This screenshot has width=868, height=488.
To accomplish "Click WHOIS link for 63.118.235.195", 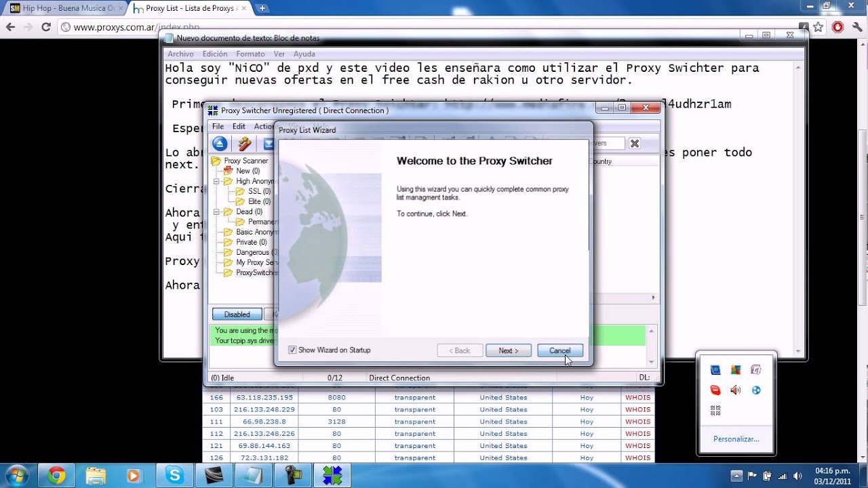I will (x=637, y=397).
